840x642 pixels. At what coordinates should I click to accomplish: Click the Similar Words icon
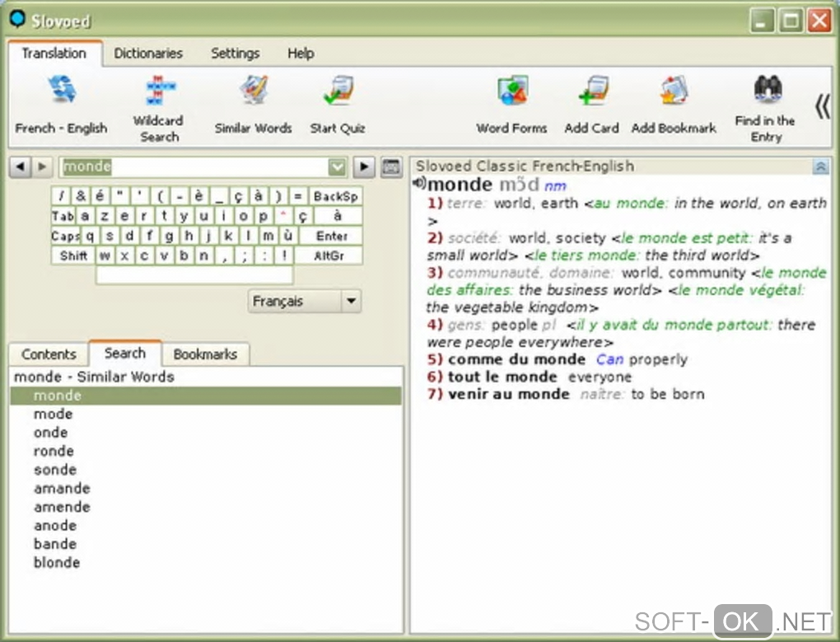[254, 90]
